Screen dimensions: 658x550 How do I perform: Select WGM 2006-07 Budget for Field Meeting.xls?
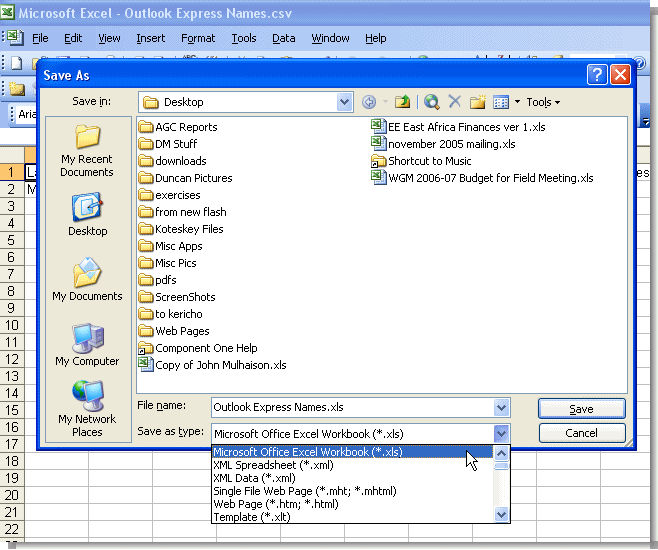[x=482, y=178]
